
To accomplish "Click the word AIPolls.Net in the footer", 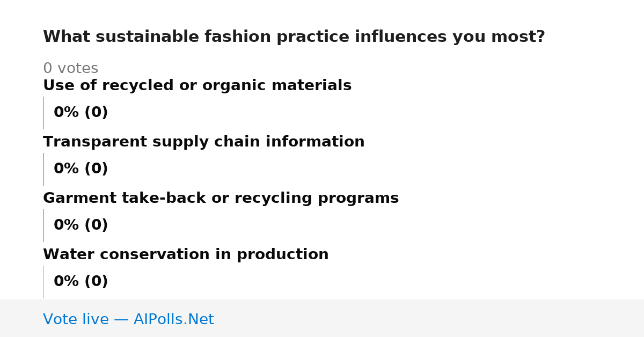I will pos(173,319).
